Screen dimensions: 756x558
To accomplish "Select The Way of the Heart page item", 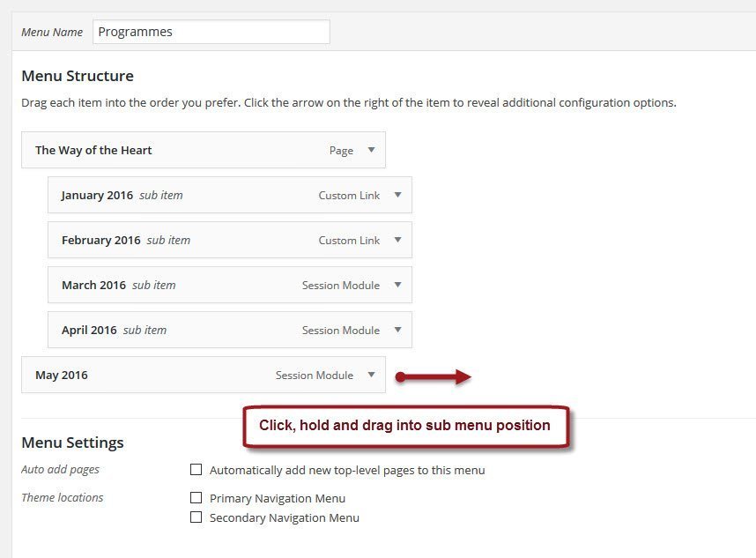I will click(x=93, y=150).
